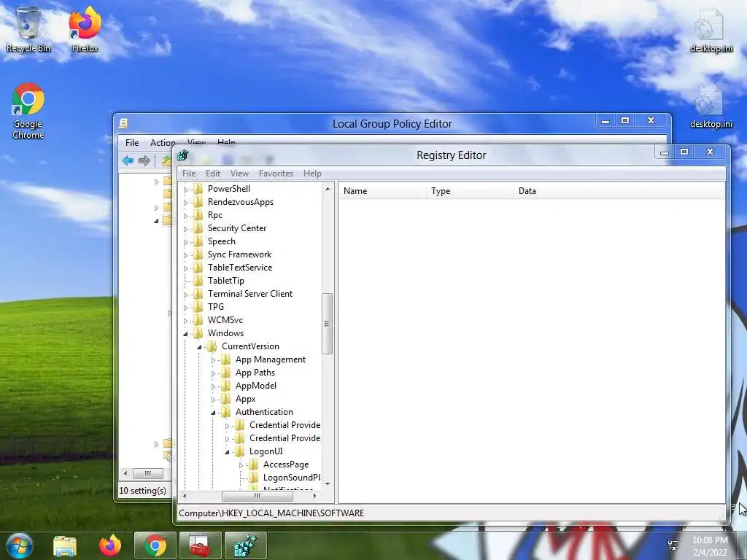Click the Local Group Policy Editor window icon

click(123, 124)
